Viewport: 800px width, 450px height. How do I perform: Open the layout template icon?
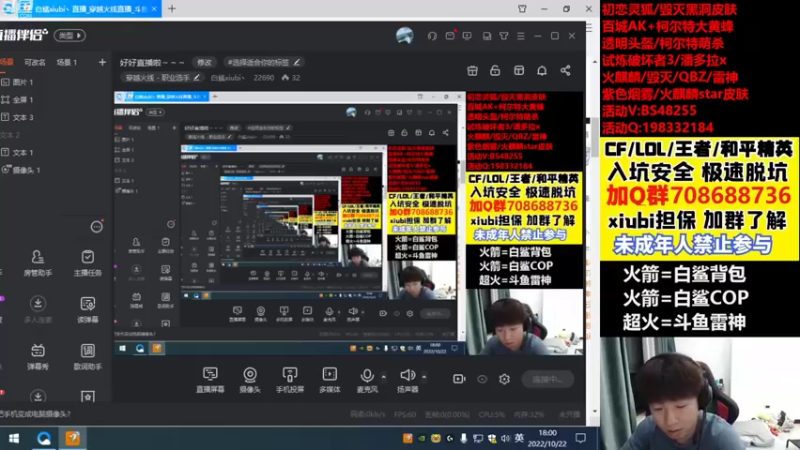519,70
